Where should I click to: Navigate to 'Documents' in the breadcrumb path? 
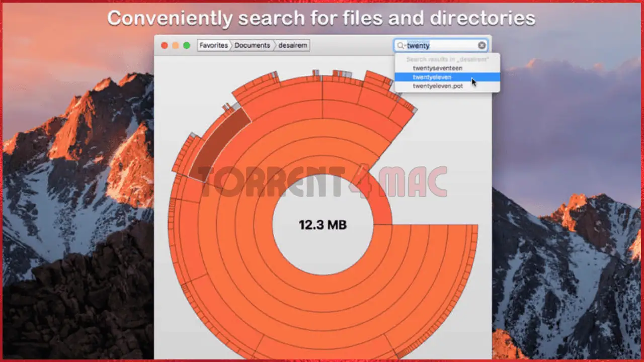point(252,45)
